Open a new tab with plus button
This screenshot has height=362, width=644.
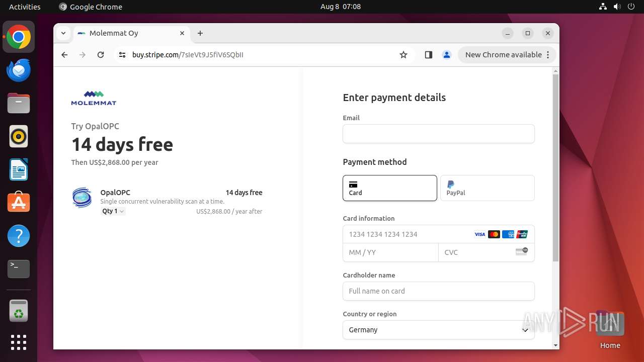(200, 33)
